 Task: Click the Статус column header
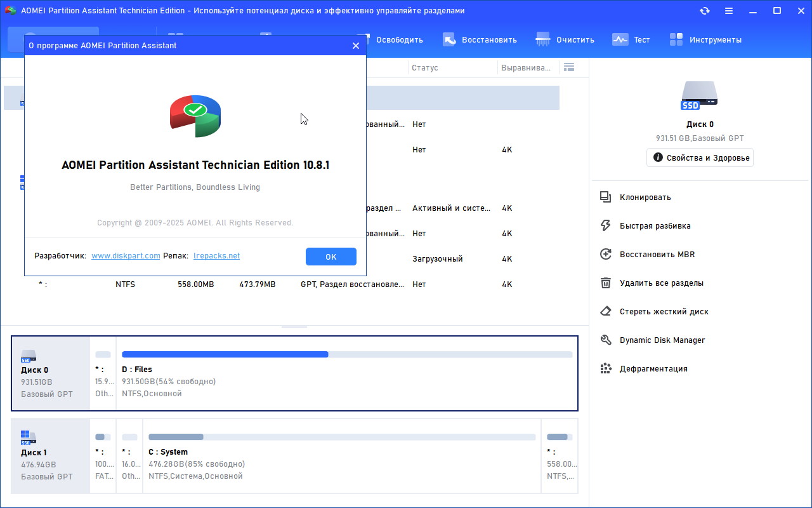[424, 67]
